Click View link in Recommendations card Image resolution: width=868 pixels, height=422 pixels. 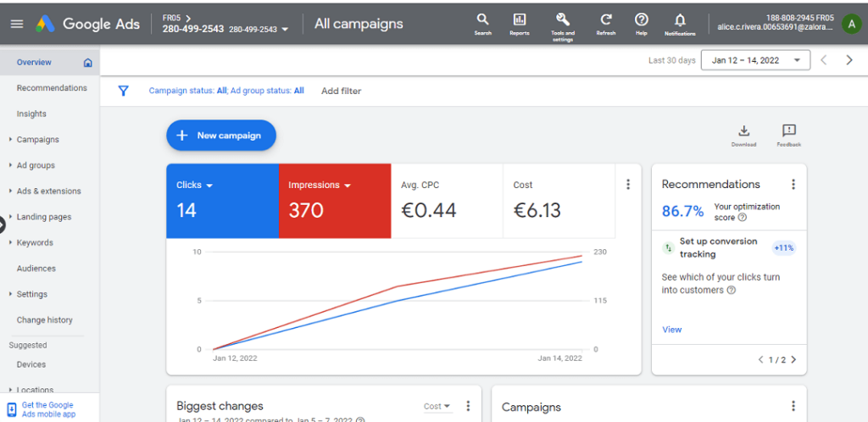[x=672, y=330]
